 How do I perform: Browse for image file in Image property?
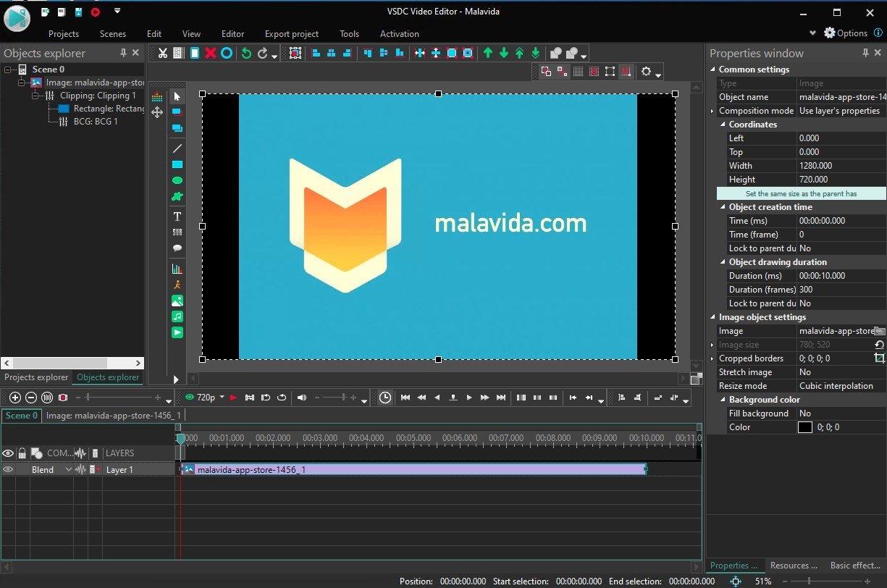pyautogui.click(x=880, y=331)
